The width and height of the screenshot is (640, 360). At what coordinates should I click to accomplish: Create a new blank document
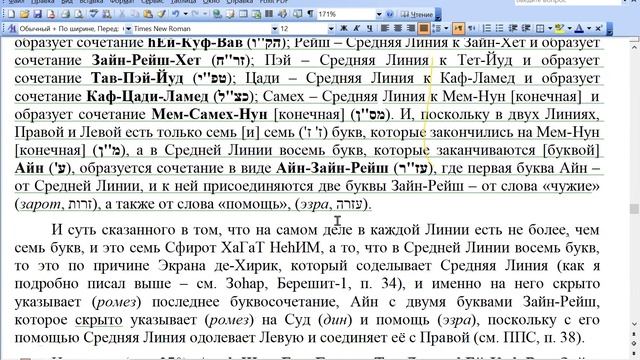(x=11, y=14)
